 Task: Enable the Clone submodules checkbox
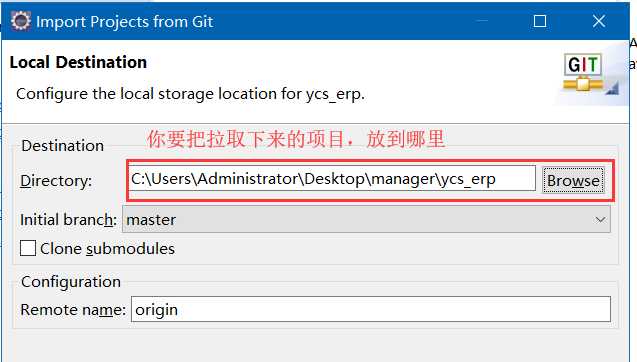(28, 248)
